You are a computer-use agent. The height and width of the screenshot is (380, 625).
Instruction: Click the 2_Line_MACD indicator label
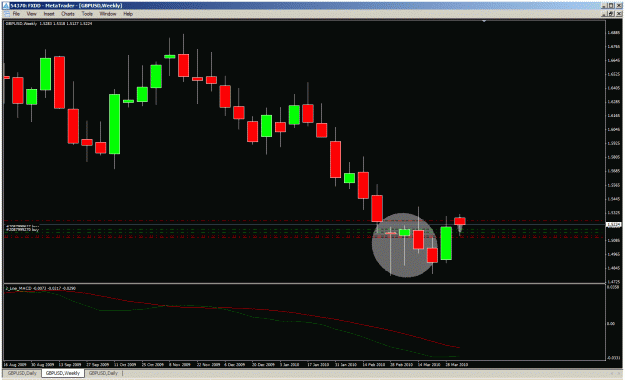(40, 288)
